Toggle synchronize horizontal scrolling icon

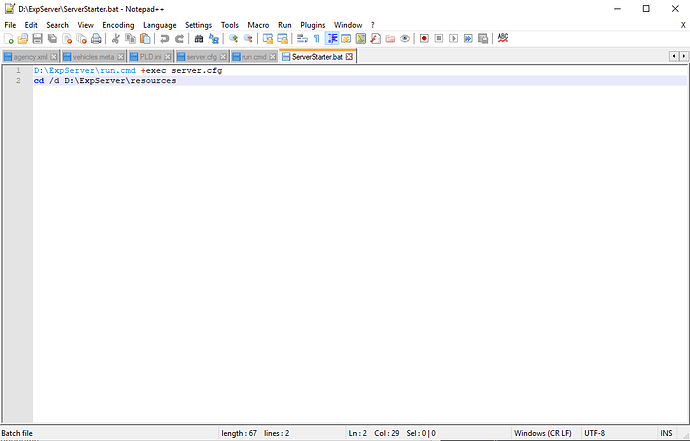[283, 39]
